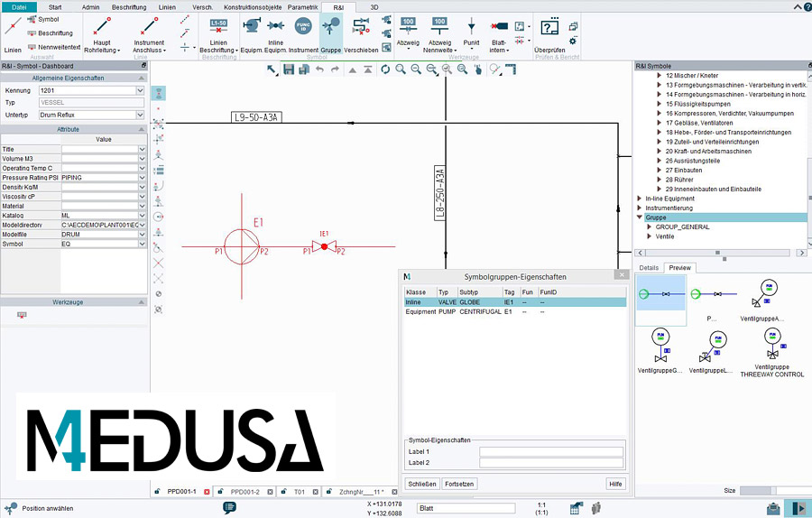Open the Untertyp dropdown showing Drum Reflux
Viewport: 812px width, 518px height.
click(x=140, y=115)
